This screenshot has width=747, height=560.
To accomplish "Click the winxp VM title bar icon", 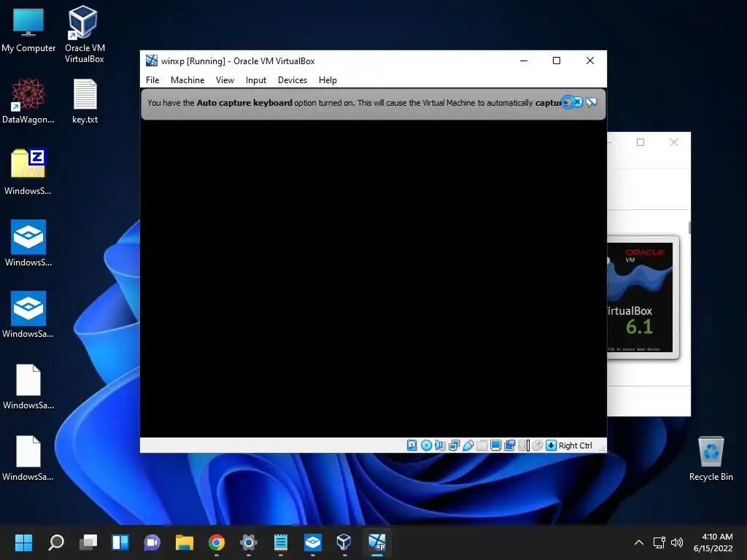I will [x=152, y=61].
